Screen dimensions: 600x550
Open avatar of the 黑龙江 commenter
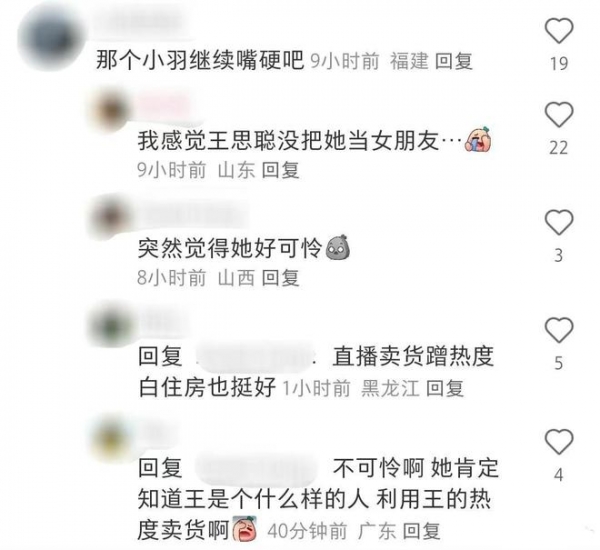click(x=111, y=325)
